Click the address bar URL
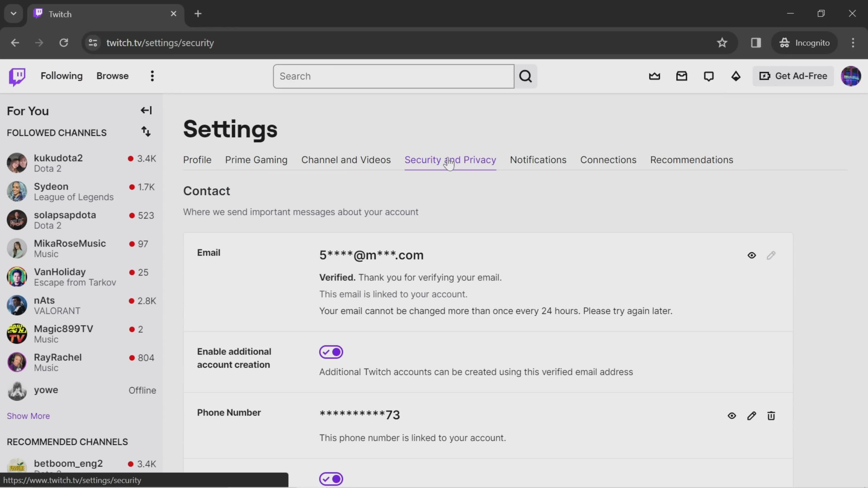Screen dimensions: 868x488 tap(160, 43)
